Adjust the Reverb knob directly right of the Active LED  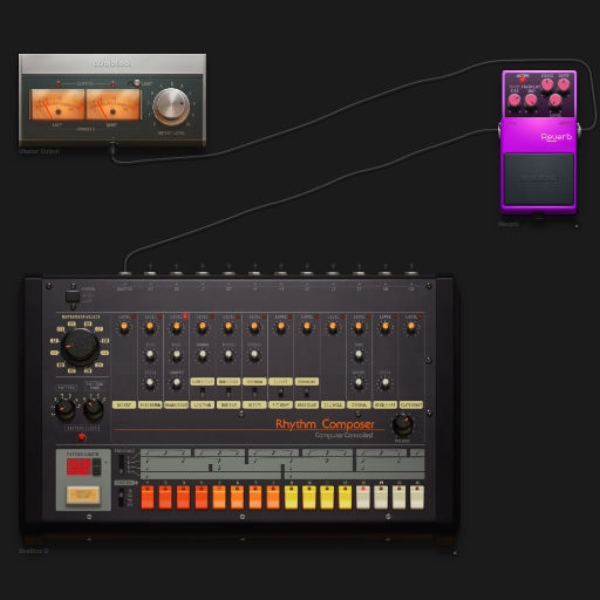coord(547,85)
